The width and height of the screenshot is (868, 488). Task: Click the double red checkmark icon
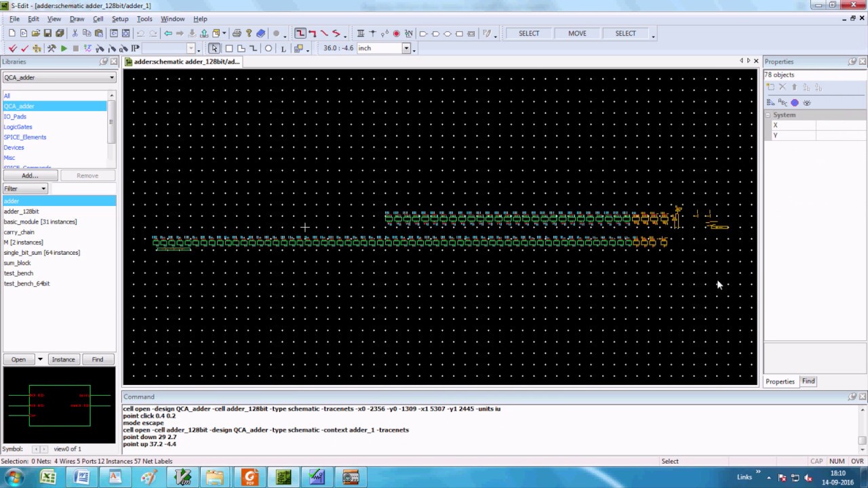pyautogui.click(x=13, y=48)
